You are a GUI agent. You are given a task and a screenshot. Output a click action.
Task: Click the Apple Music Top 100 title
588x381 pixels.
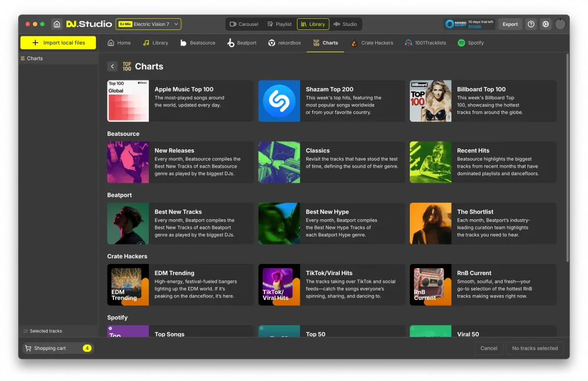183,89
